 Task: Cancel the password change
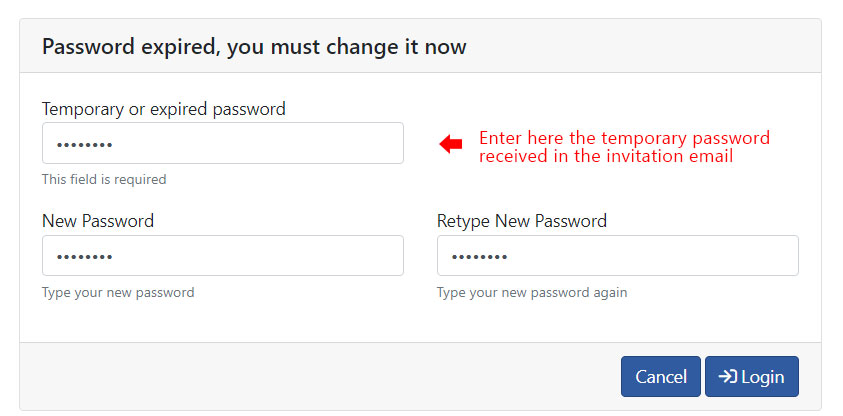click(x=661, y=377)
